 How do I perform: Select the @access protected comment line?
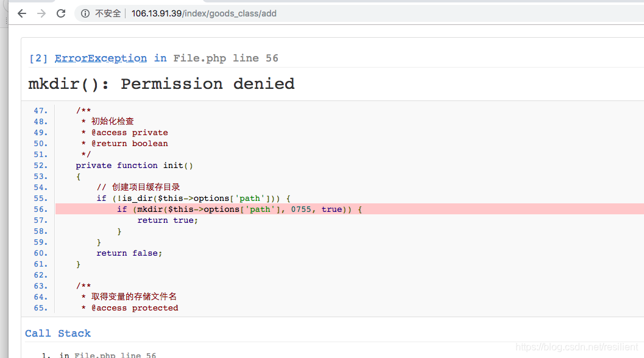pyautogui.click(x=130, y=308)
